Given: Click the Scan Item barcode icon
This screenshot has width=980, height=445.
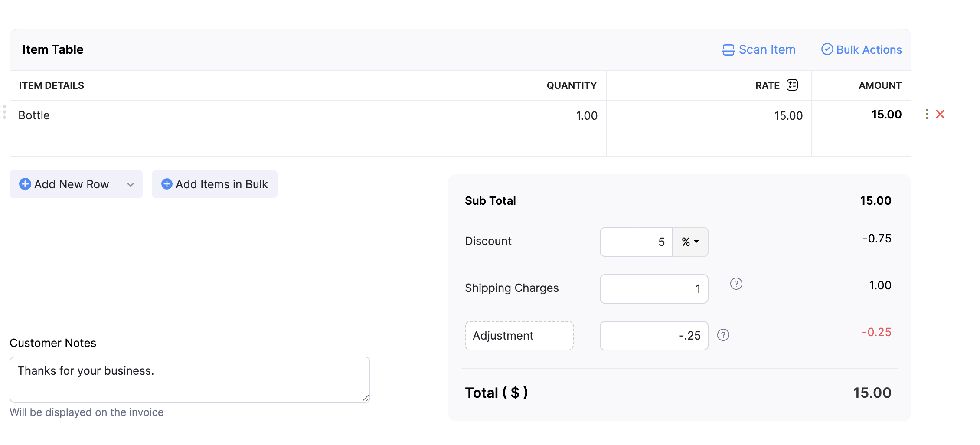Looking at the screenshot, I should point(728,50).
